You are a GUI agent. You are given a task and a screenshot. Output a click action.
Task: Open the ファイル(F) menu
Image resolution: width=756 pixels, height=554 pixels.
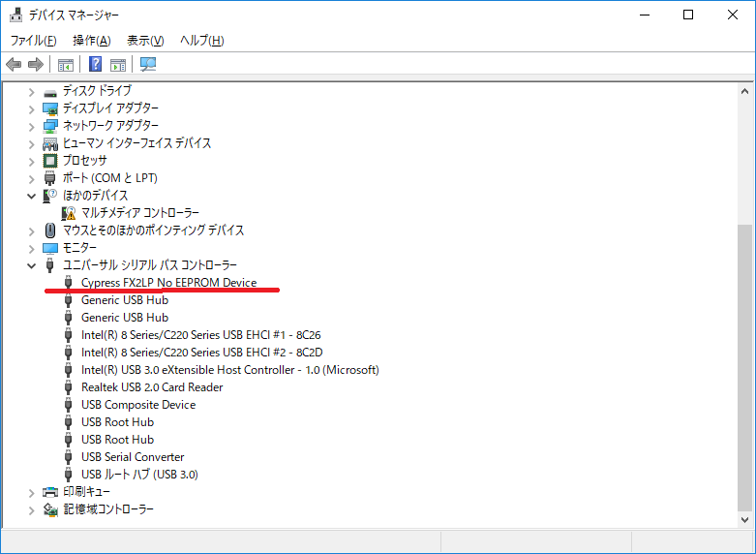(33, 41)
